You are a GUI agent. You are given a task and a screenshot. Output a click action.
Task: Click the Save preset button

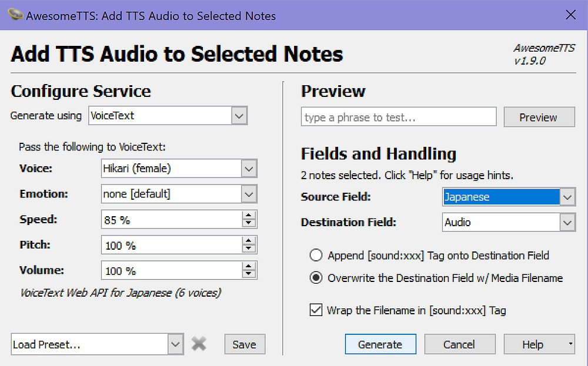point(245,344)
